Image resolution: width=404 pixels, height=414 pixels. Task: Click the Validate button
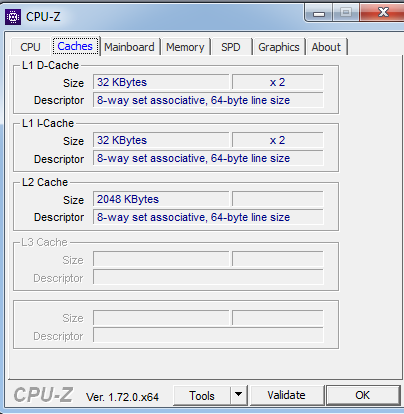(x=286, y=395)
